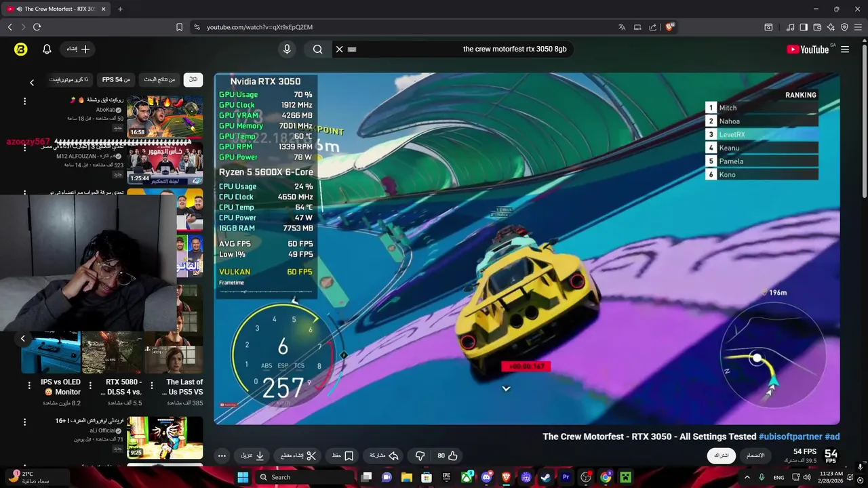Image resolution: width=868 pixels, height=488 pixels.
Task: Open options for aLi Official video
Action: (24, 422)
